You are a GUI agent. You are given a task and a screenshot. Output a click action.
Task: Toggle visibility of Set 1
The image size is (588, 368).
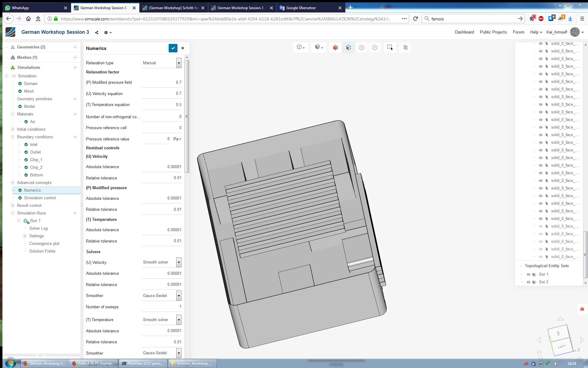pos(529,274)
